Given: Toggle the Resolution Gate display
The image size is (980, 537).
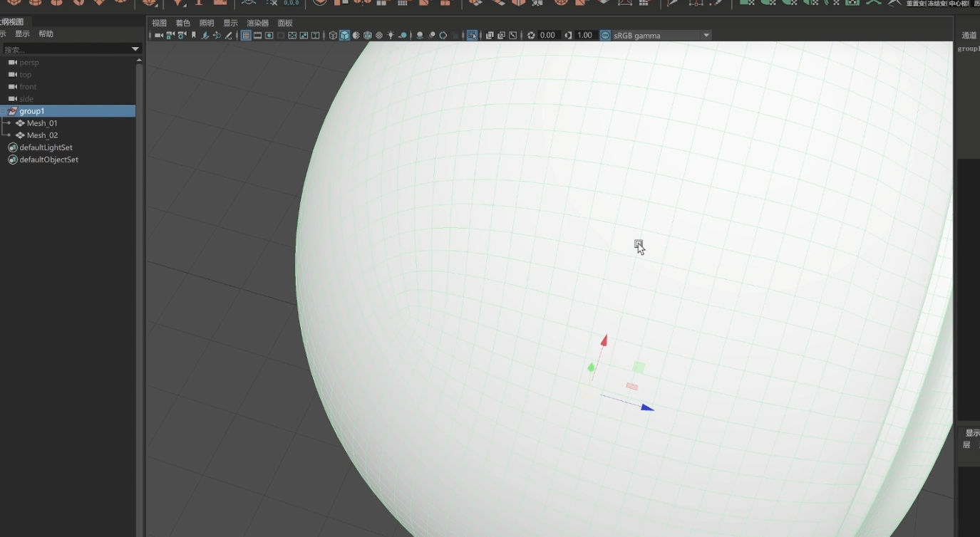Looking at the screenshot, I should click(269, 35).
